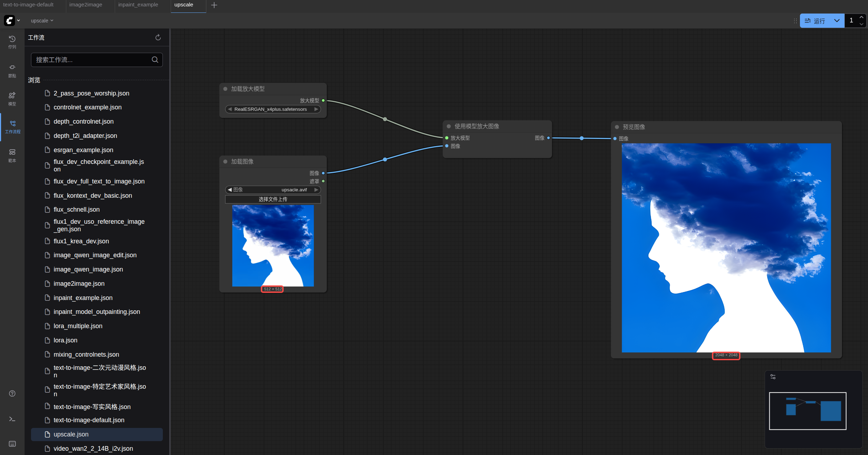Open the upscale workflow name dropdown
The width and height of the screenshot is (868, 455).
(x=42, y=21)
